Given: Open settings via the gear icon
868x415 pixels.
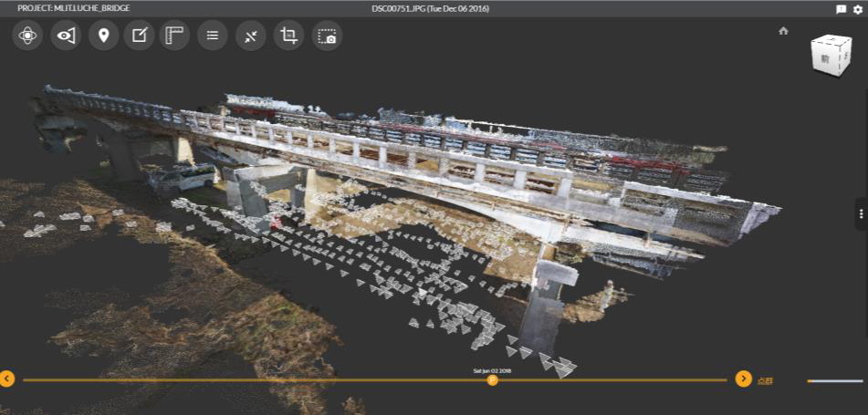Looking at the screenshot, I should (x=858, y=8).
